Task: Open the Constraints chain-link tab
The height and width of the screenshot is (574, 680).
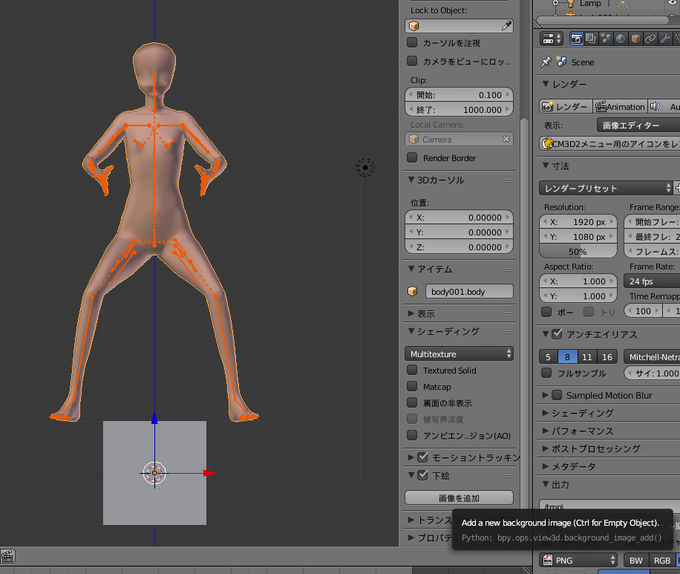Action: pyautogui.click(x=650, y=39)
